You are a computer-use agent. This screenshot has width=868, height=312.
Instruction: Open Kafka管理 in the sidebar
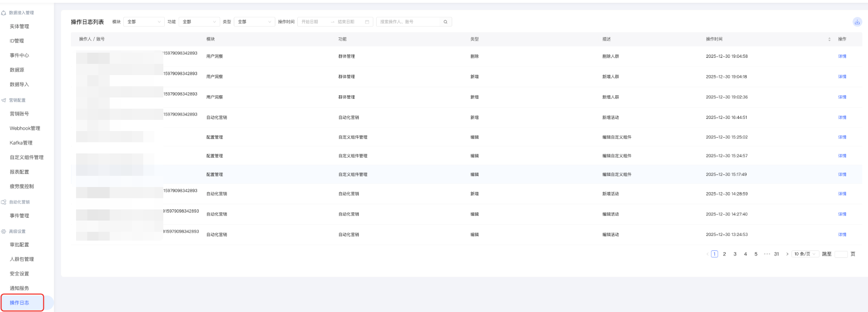click(21, 143)
